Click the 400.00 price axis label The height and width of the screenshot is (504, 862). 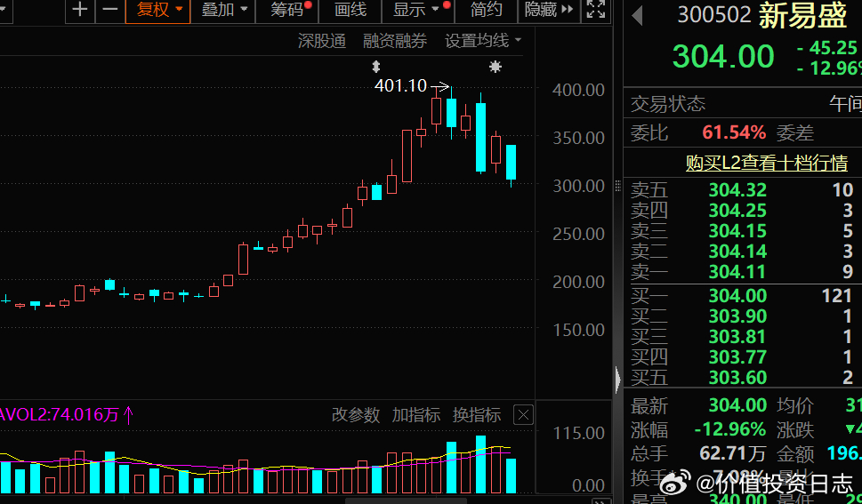pyautogui.click(x=578, y=90)
